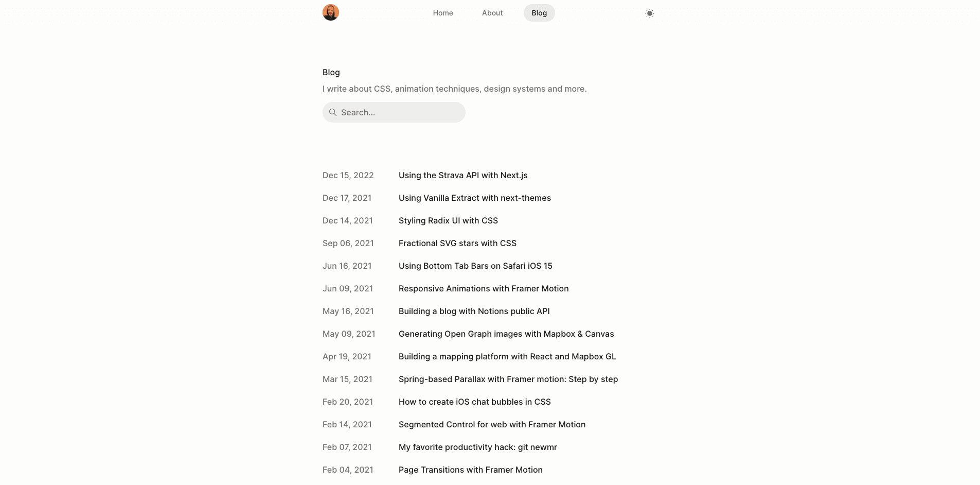Image resolution: width=980 pixels, height=485 pixels.
Task: View Responsive Animations with Framer Motion
Action: 484,288
